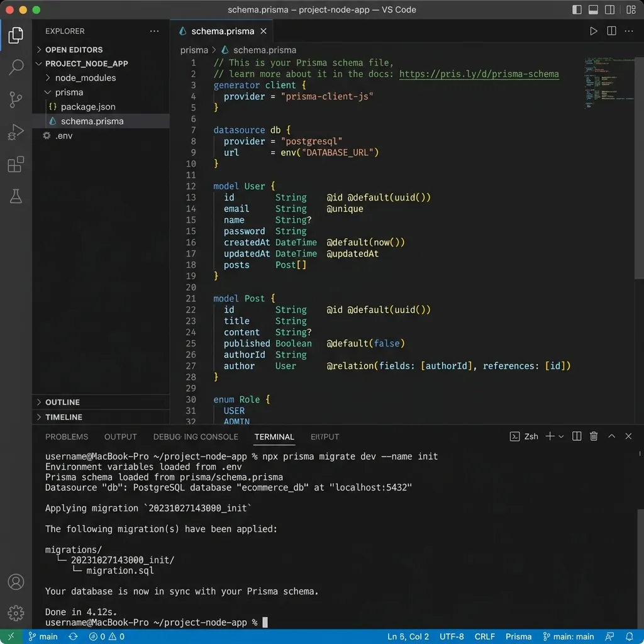Click the feedback icon in status bar
The height and width of the screenshot is (644, 644).
pos(610,636)
